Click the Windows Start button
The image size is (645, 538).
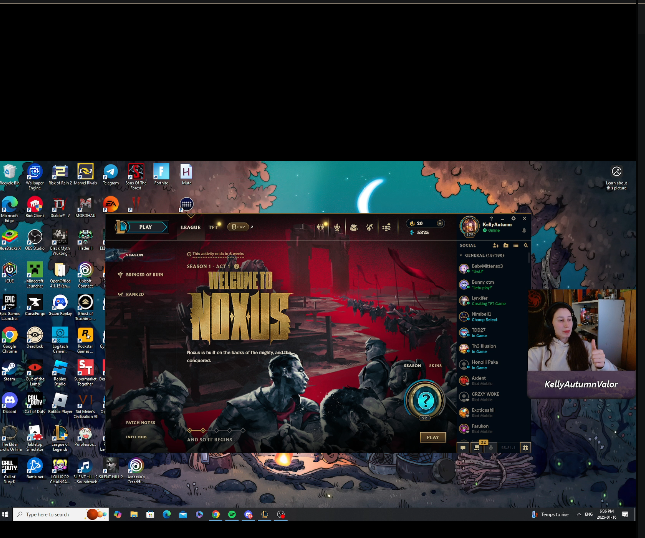5,514
